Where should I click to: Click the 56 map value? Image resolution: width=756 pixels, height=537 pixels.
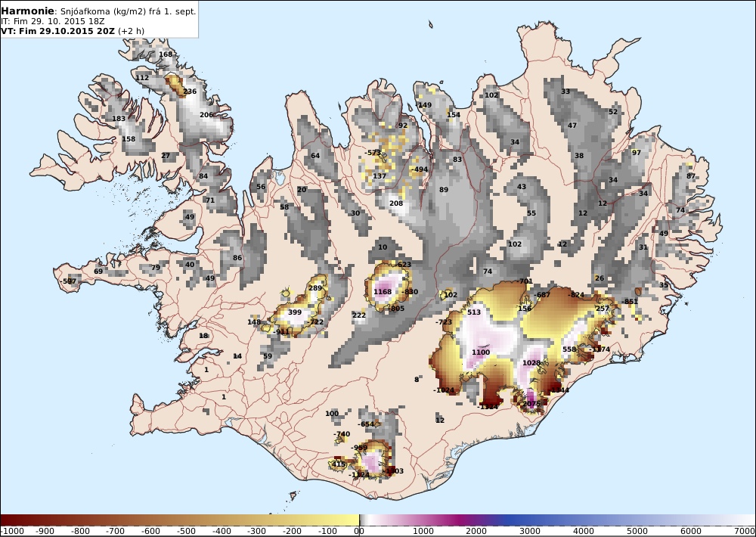[x=261, y=187]
